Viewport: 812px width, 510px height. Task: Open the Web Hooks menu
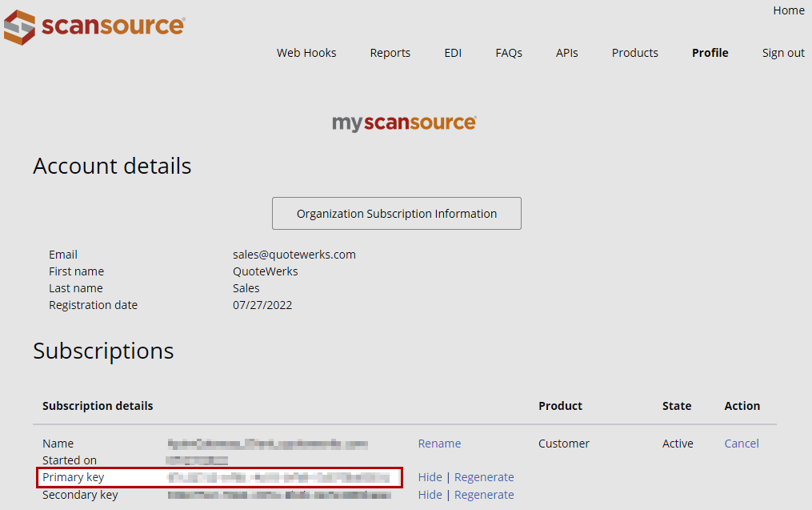click(306, 53)
